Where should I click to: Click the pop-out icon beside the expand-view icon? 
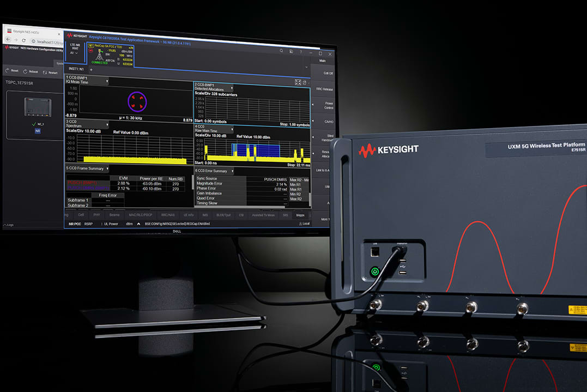305,81
